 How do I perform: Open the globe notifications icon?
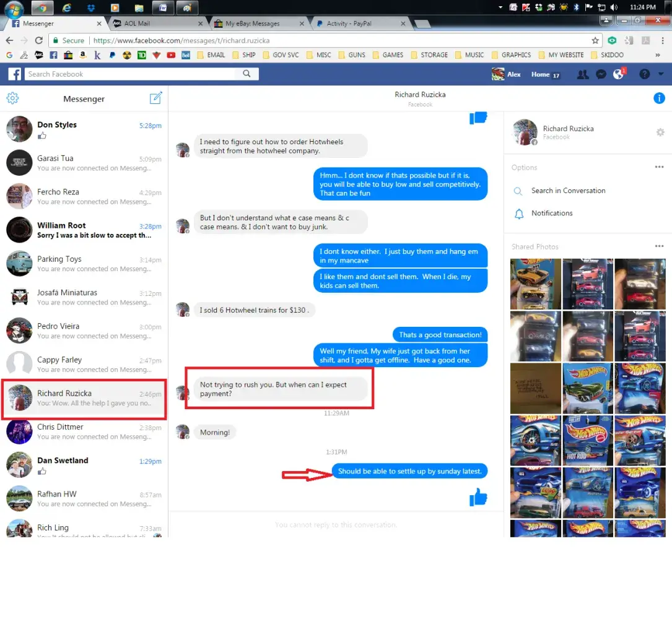618,74
